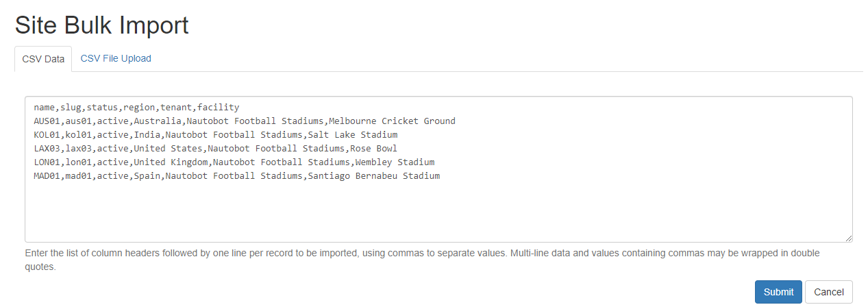Screen dimensions: 868x307
Task: Click the column header line in the textarea
Action: tap(136, 108)
